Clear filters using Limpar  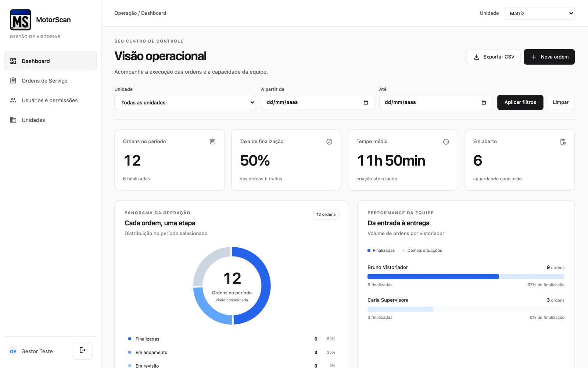click(x=560, y=102)
